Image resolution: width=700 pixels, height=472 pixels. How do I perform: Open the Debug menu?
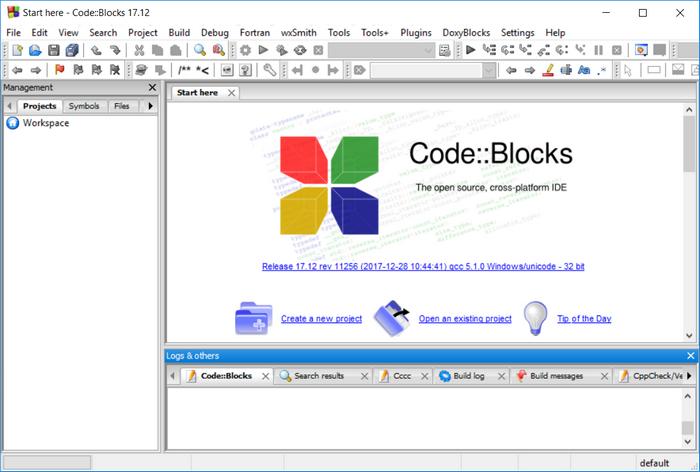tap(215, 33)
